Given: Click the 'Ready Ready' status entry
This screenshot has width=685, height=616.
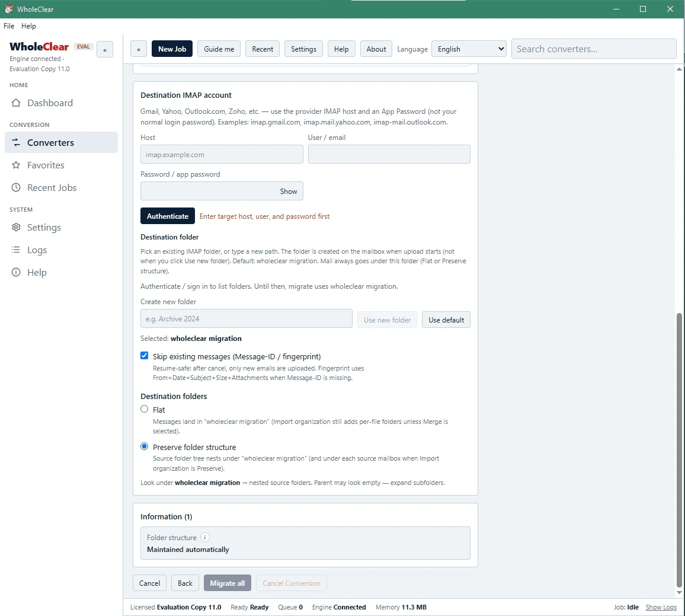Looking at the screenshot, I should [249, 607].
